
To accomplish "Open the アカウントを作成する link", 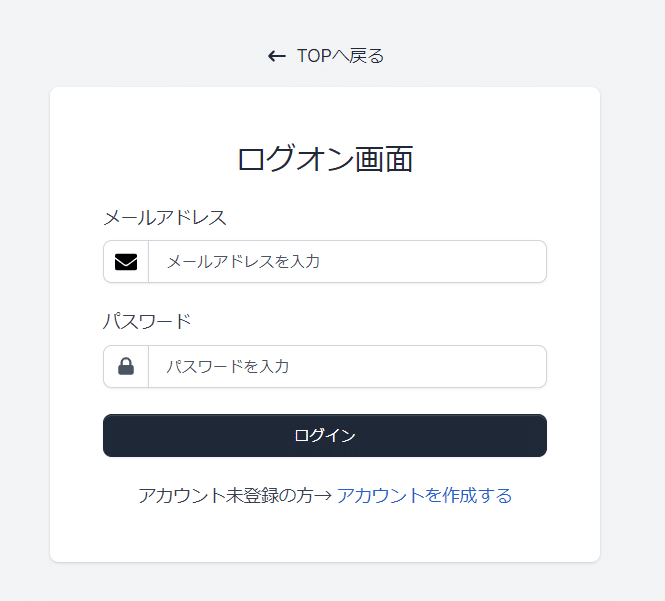I will tap(424, 496).
